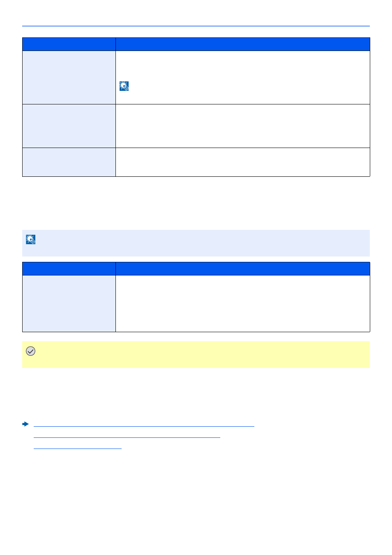Click the bottom table's right body cell
This screenshot has width=392, height=555.
tap(242, 303)
